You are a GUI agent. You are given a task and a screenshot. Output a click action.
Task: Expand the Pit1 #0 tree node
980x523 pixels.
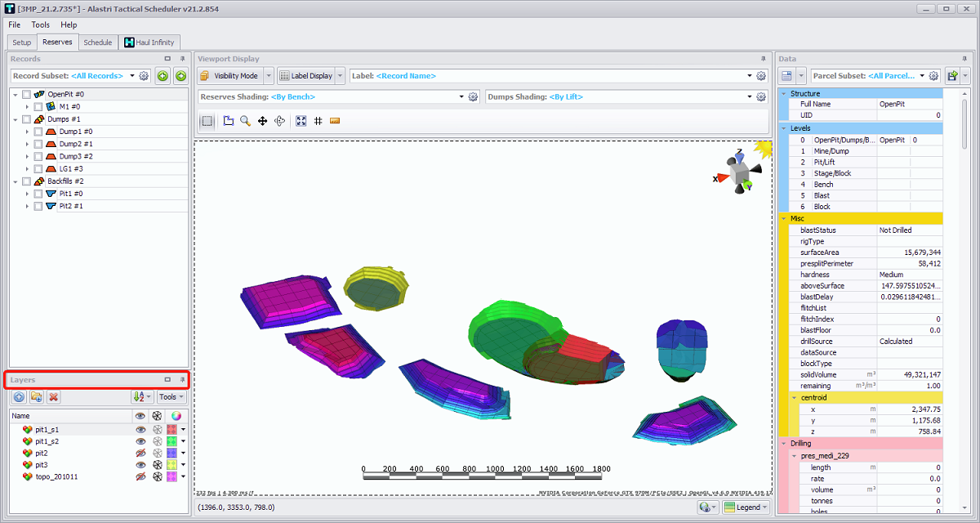(27, 194)
